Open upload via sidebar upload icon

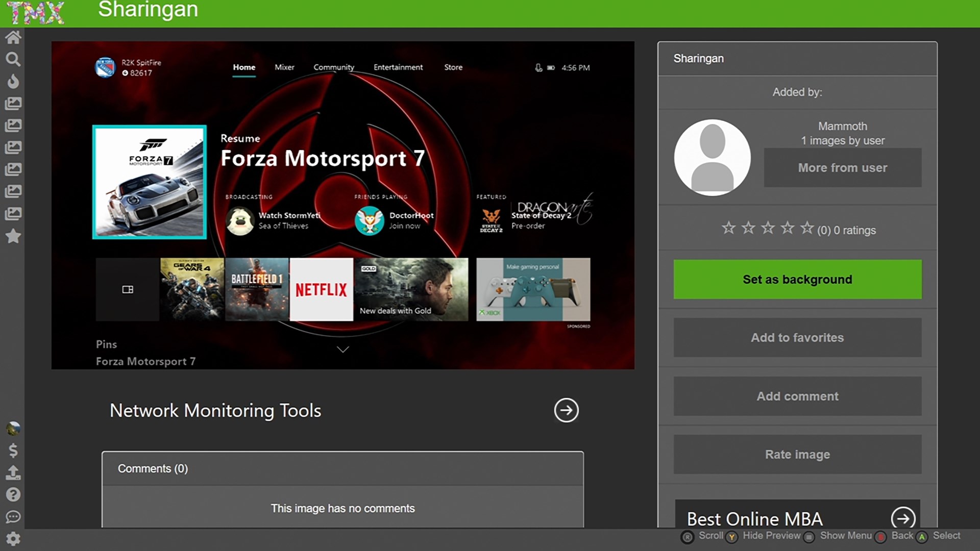pos(13,472)
